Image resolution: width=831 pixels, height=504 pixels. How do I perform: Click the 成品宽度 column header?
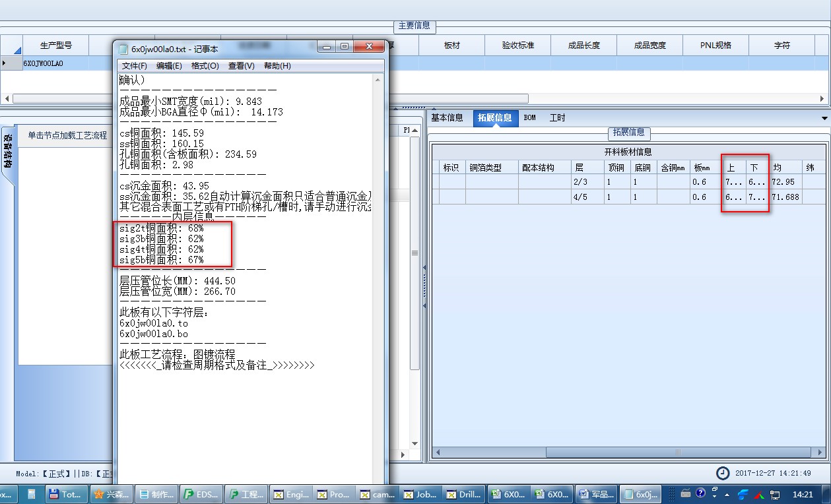[x=650, y=46]
